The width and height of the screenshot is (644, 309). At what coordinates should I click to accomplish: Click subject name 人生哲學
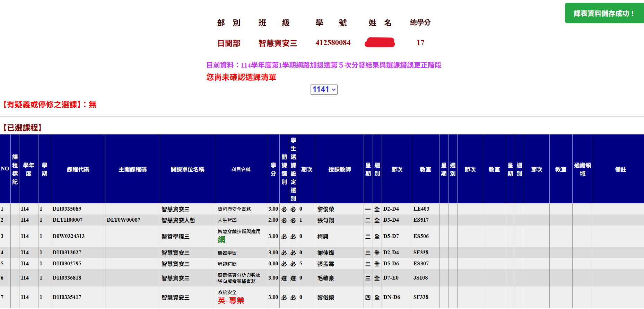click(227, 220)
